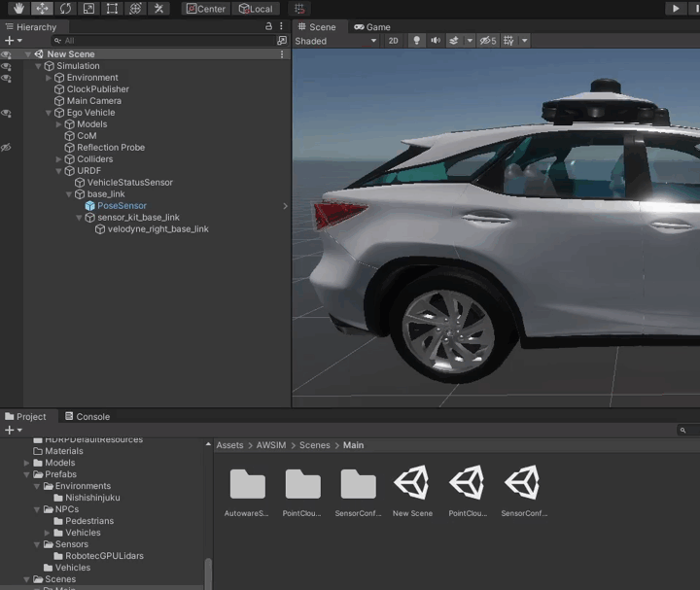Open PoseSensor prefab arrow

click(285, 206)
